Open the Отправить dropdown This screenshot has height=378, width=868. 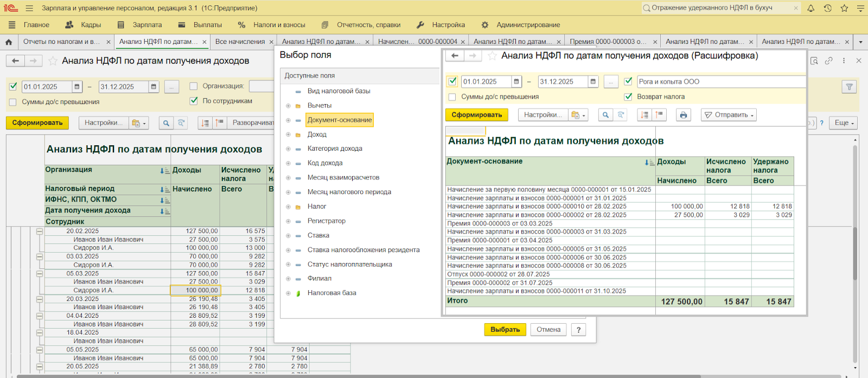(x=729, y=115)
